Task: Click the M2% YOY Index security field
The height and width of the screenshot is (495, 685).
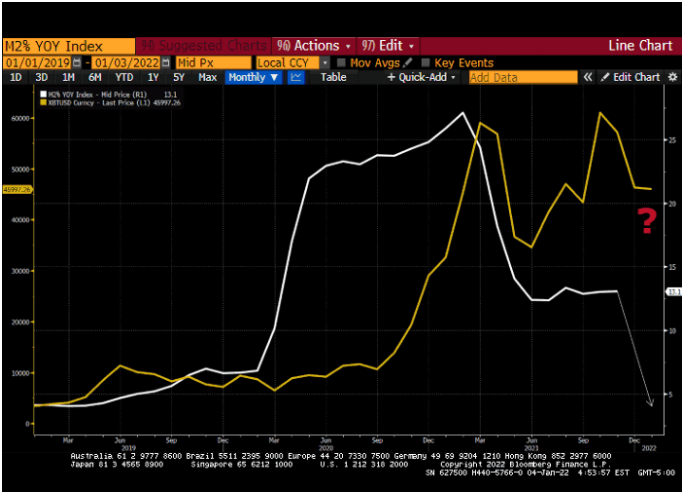Action: pyautogui.click(x=69, y=46)
